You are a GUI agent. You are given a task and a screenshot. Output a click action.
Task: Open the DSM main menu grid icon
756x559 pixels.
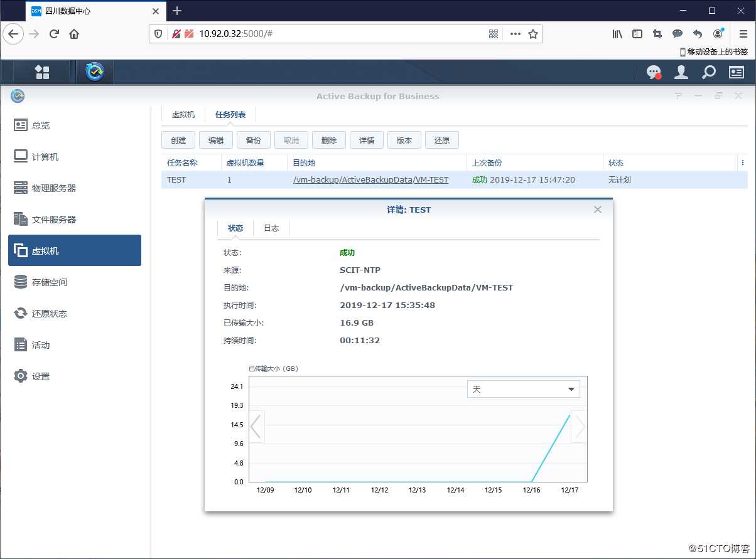click(42, 72)
